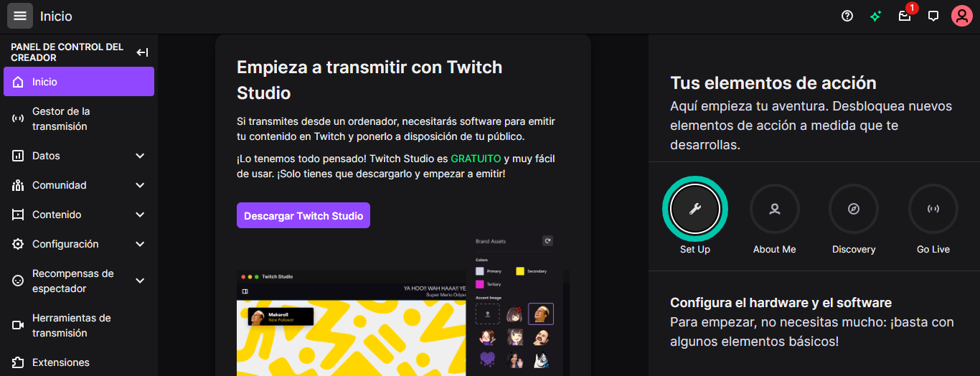Click the Discovery label
980x376 pixels.
click(854, 250)
